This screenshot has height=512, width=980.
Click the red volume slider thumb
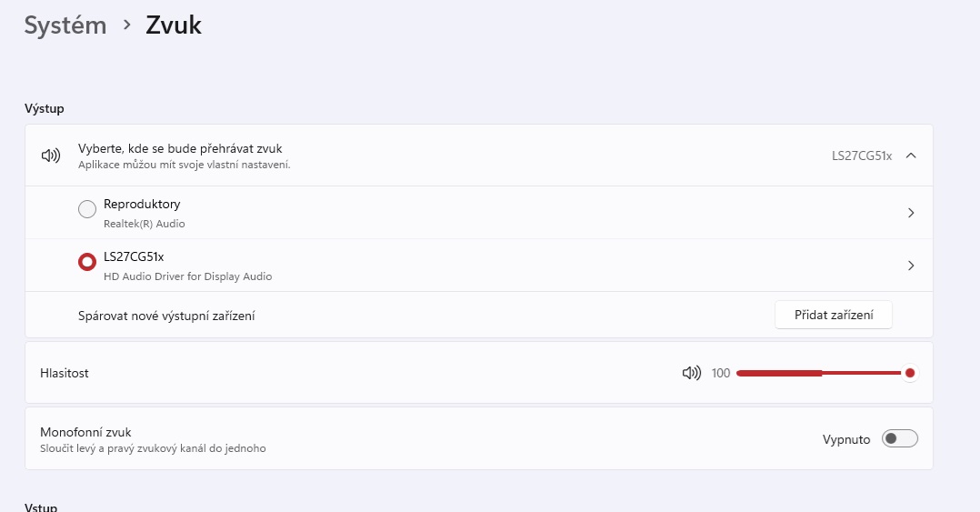[x=909, y=373]
